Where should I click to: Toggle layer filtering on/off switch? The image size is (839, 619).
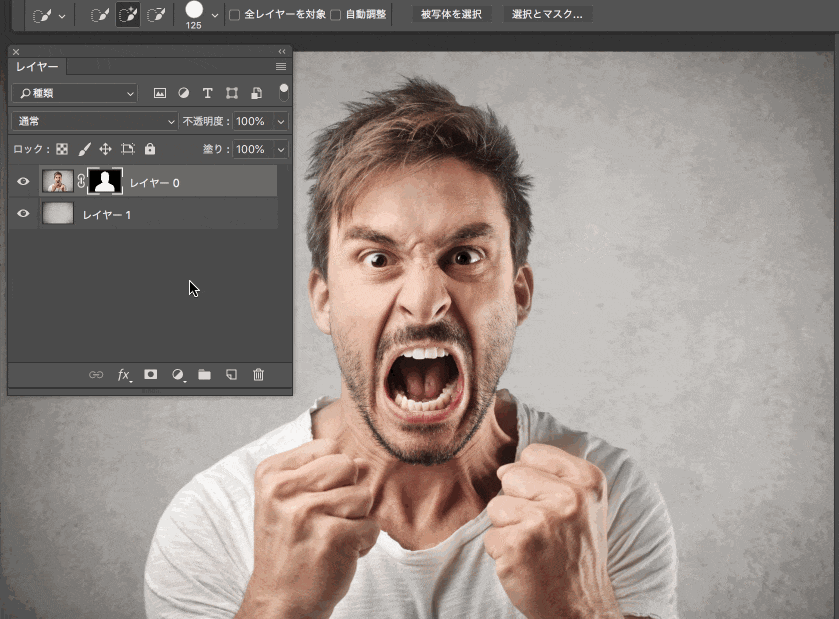(284, 93)
